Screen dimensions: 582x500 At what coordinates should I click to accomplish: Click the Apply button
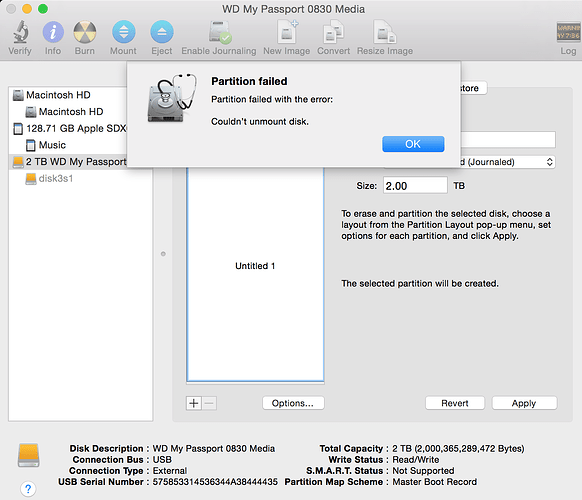pos(524,403)
